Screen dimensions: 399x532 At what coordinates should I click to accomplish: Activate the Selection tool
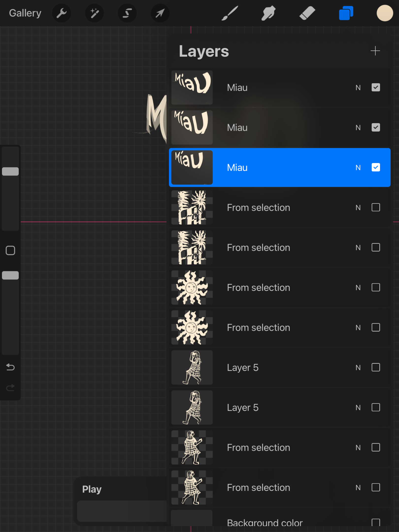[127, 13]
